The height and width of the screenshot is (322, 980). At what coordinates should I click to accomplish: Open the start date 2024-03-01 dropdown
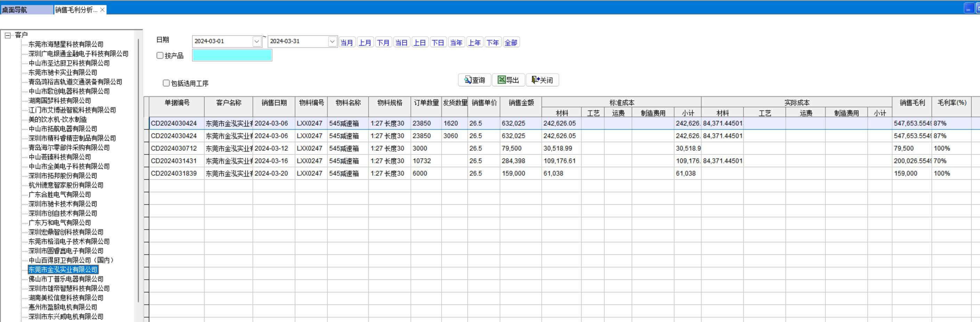pos(257,41)
